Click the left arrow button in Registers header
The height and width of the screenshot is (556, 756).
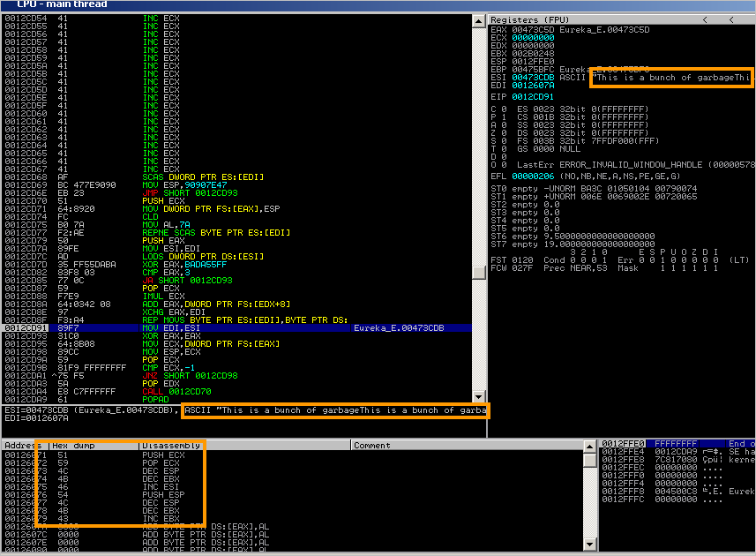pos(707,19)
